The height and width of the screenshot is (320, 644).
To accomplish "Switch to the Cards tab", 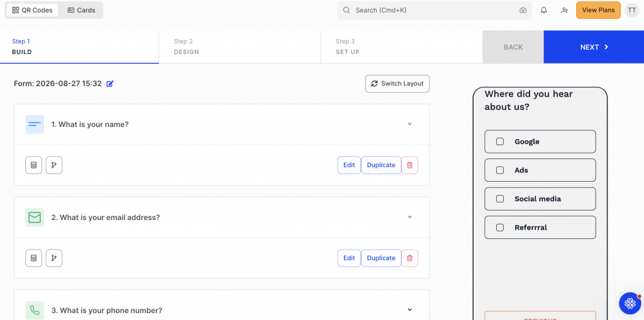I will coord(81,10).
